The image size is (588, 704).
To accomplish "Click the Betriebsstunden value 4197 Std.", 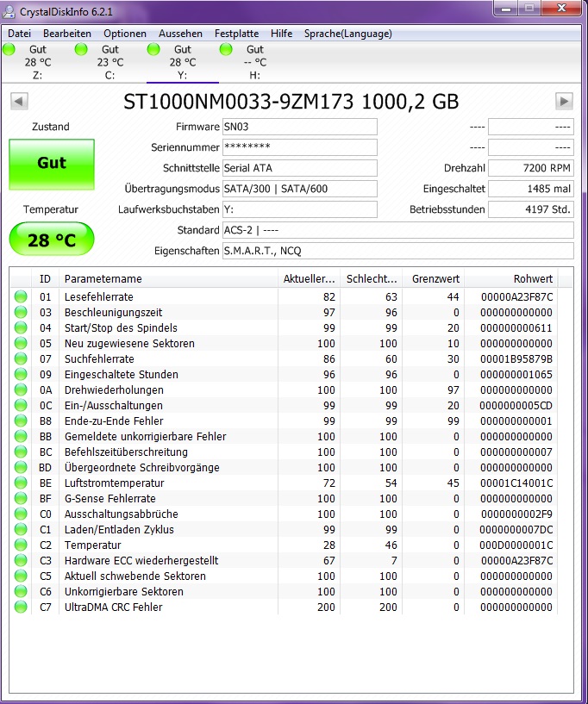I will pyautogui.click(x=530, y=209).
